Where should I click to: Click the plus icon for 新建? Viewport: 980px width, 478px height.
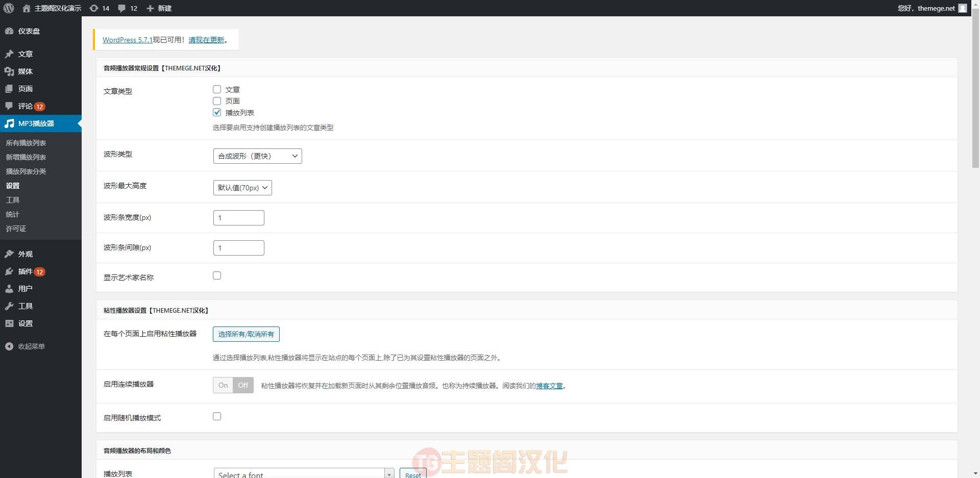pos(150,8)
